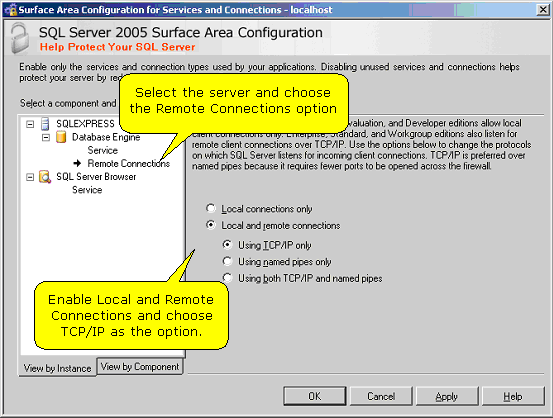
Task: Select Service under Database Engine
Action: click(103, 150)
